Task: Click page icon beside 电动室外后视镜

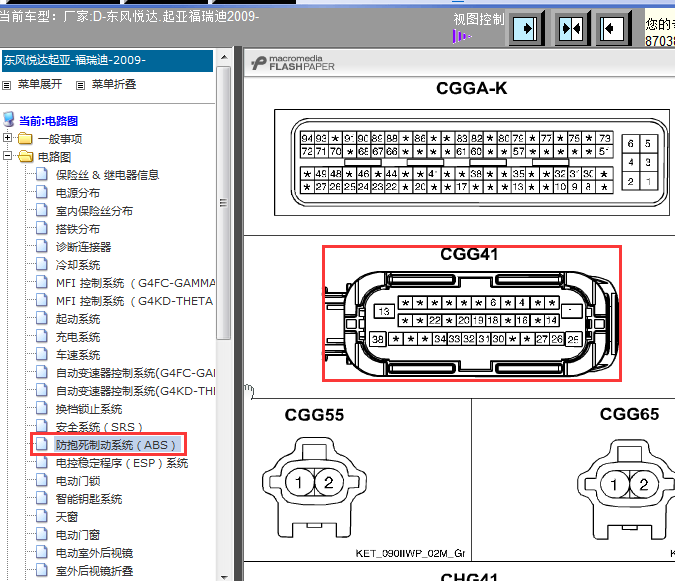Action: pos(42,552)
